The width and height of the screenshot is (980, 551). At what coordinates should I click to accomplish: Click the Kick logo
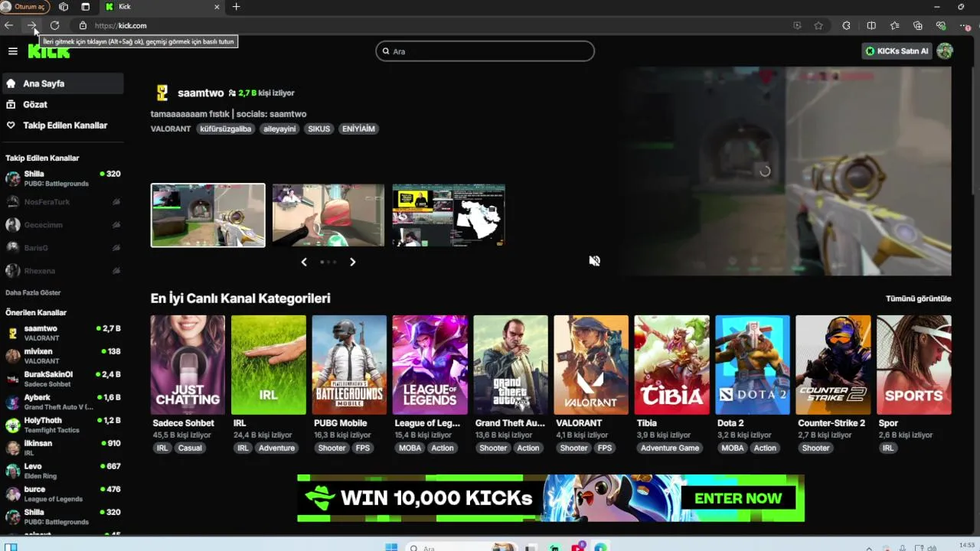click(49, 51)
